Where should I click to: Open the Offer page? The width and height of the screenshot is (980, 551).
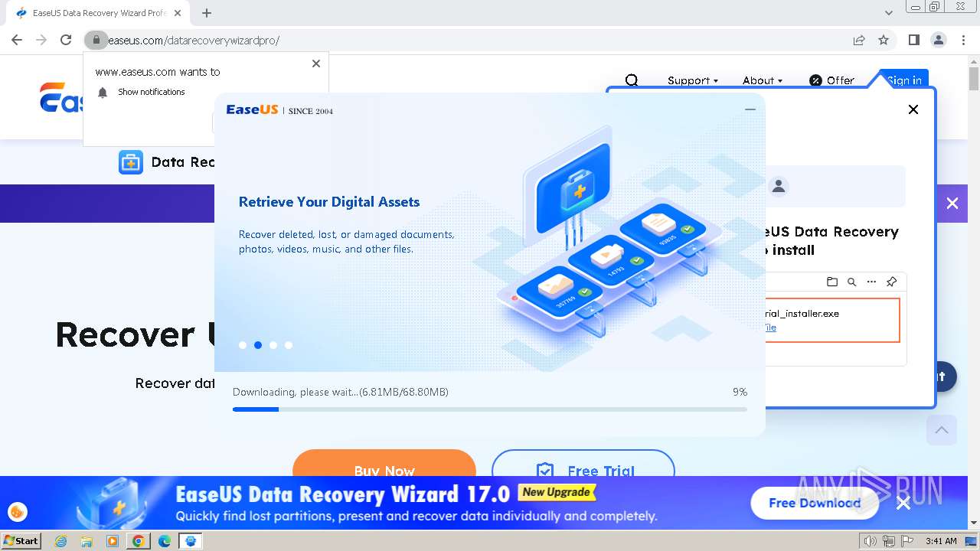[x=831, y=80]
